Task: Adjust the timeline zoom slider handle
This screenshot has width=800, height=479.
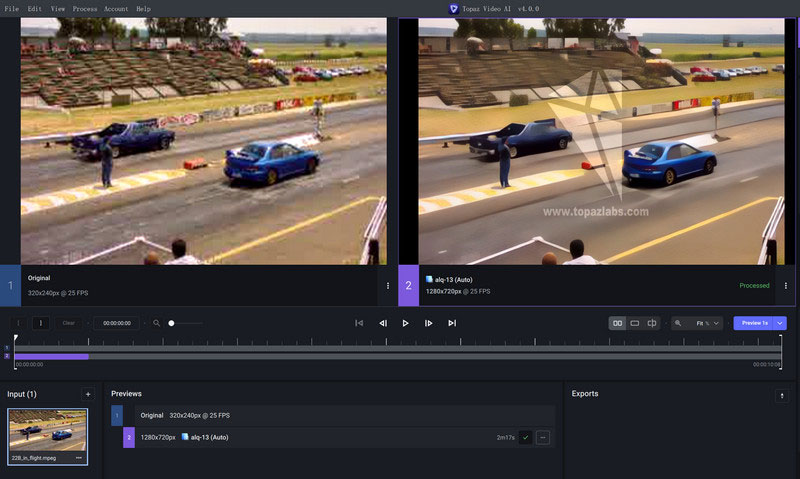Action: tap(171, 323)
